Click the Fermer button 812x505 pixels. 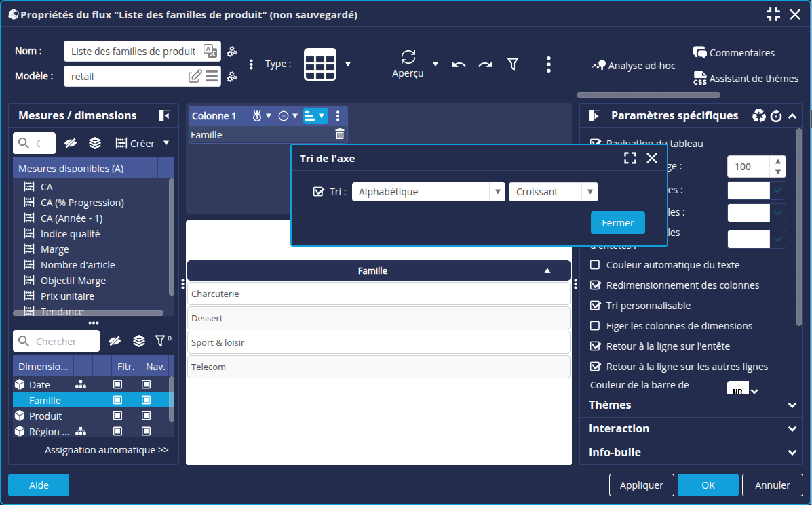click(x=617, y=223)
